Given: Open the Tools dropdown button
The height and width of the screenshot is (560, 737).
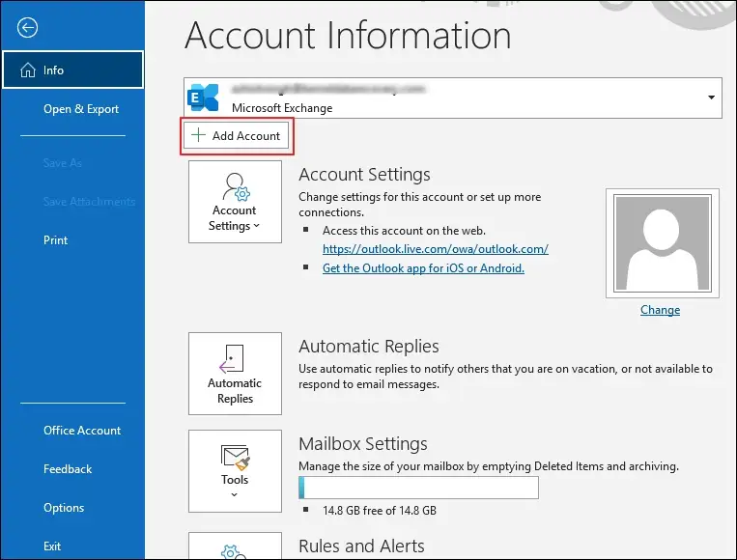Looking at the screenshot, I should (x=235, y=471).
